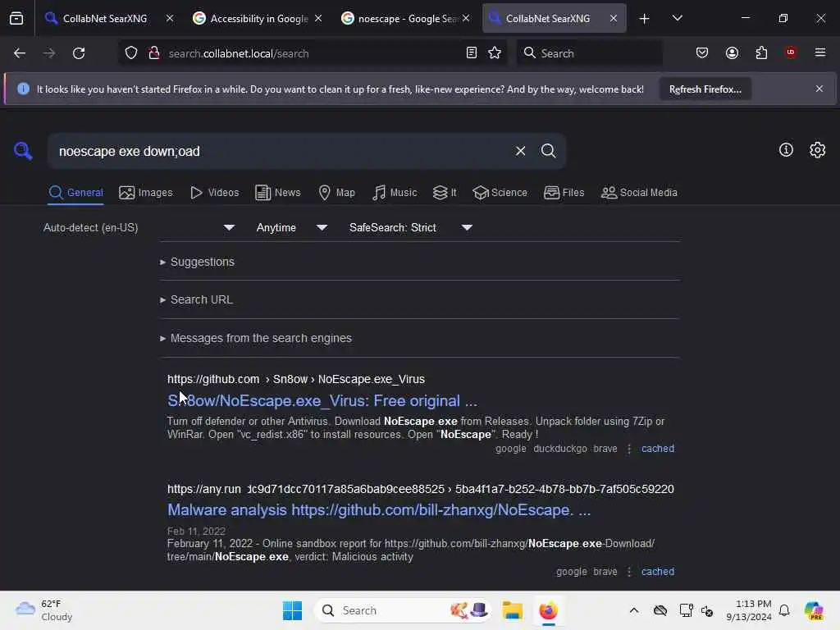The height and width of the screenshot is (630, 840).
Task: Open the insecure connection padlock icon
Action: coord(154,53)
